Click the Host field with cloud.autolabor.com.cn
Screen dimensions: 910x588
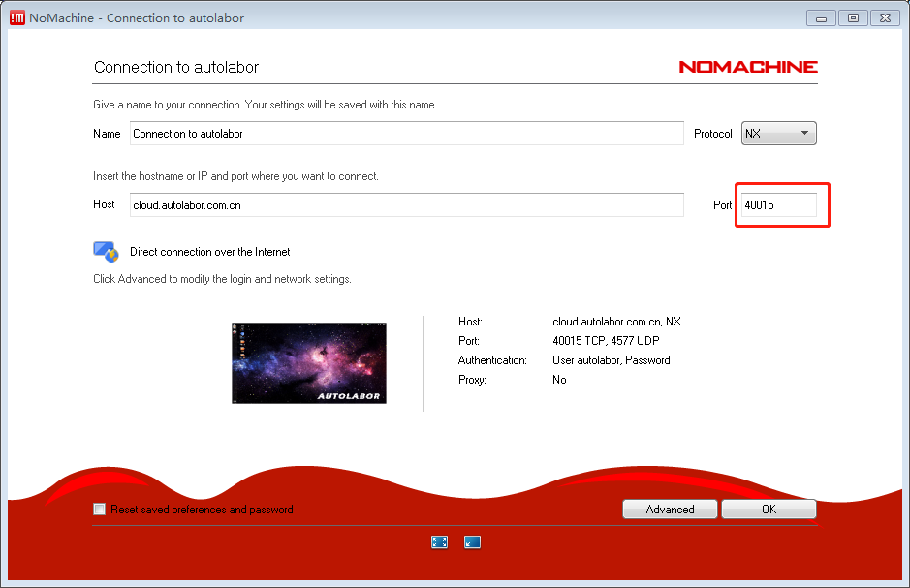(x=406, y=204)
